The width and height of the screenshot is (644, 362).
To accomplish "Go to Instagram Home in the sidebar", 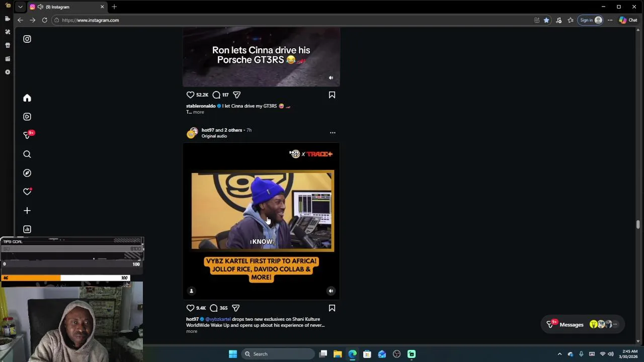I will 27,98.
